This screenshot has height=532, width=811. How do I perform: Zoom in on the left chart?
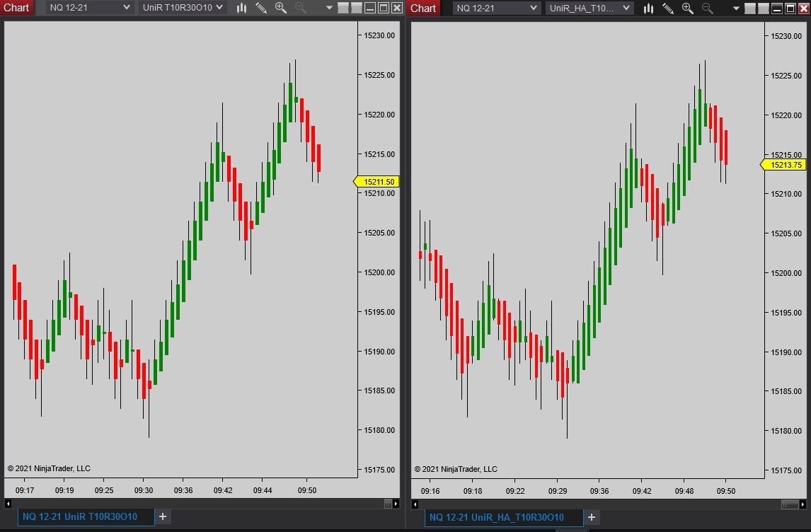(281, 8)
